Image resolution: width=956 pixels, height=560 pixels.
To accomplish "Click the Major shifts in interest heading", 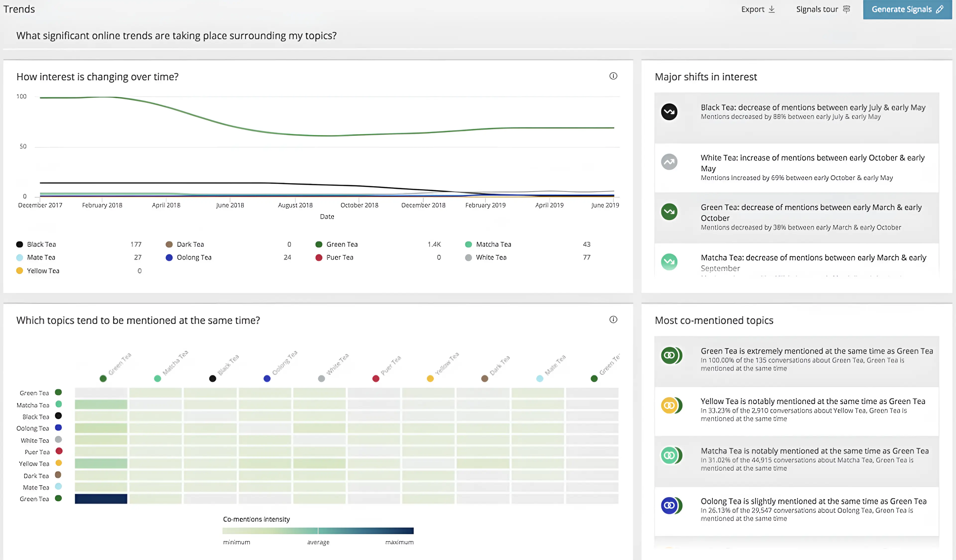I will click(x=706, y=77).
